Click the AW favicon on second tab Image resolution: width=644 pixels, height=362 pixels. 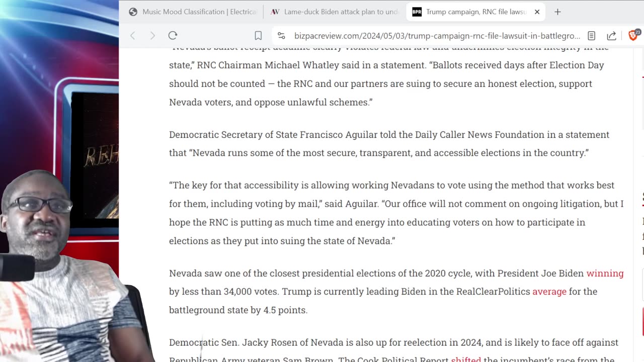[x=275, y=12]
